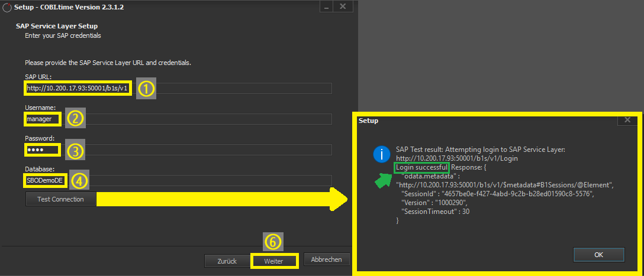Click the blue information icon in dialog
The width and height of the screenshot is (644, 276).
(x=381, y=154)
